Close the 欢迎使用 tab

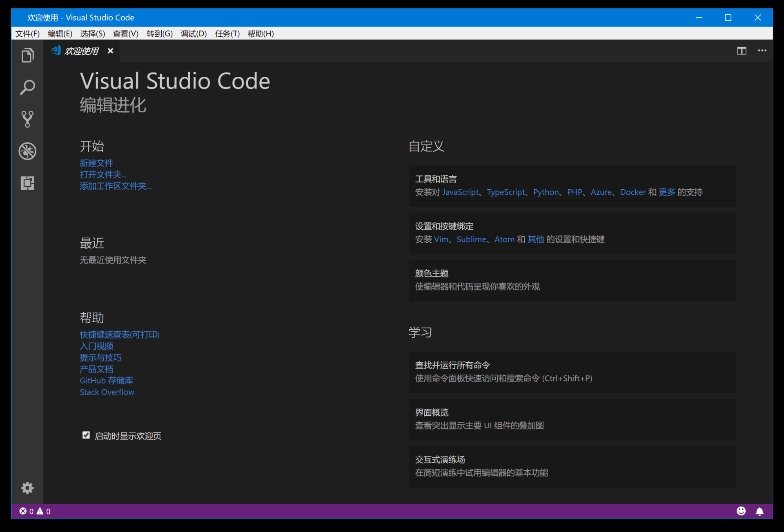110,51
